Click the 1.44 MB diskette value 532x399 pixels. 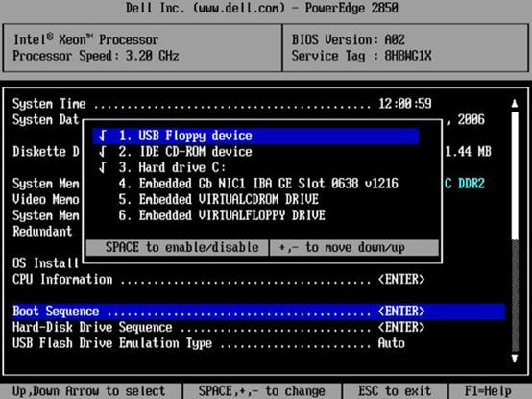tap(469, 152)
